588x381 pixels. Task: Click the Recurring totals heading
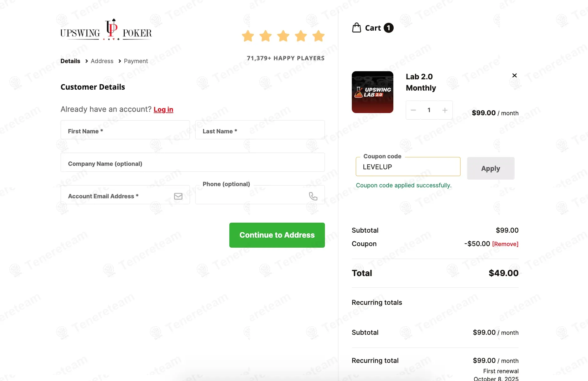[x=377, y=302]
